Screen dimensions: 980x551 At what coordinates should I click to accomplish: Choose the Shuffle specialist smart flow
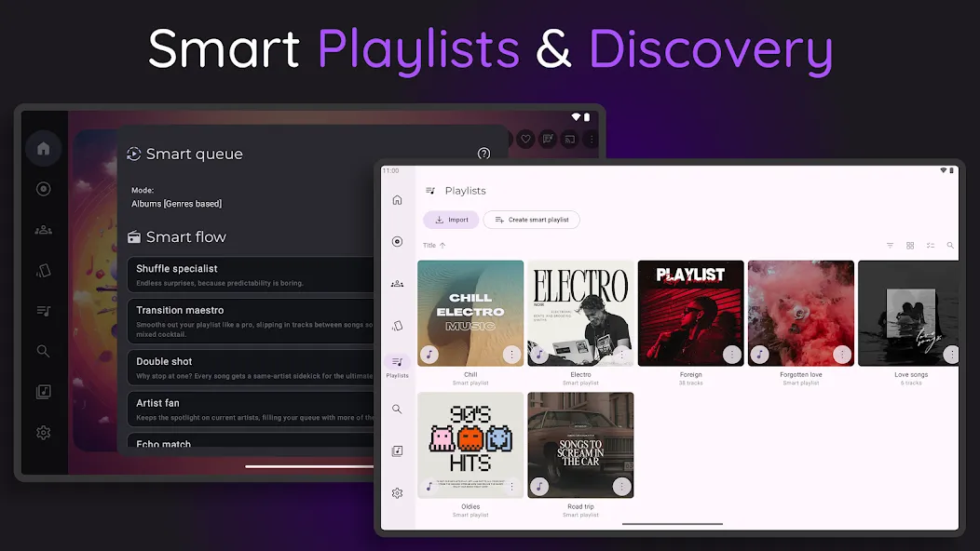click(251, 275)
